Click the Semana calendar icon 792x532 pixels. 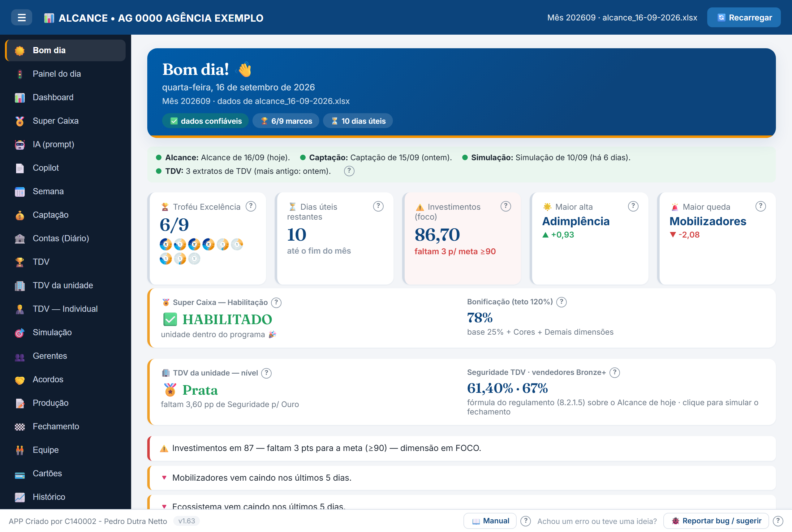(20, 191)
